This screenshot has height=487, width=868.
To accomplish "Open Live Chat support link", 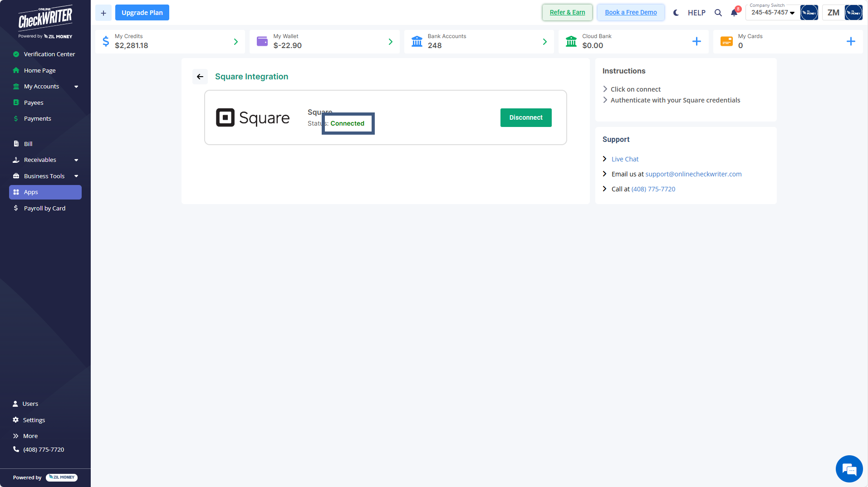I will click(x=624, y=159).
